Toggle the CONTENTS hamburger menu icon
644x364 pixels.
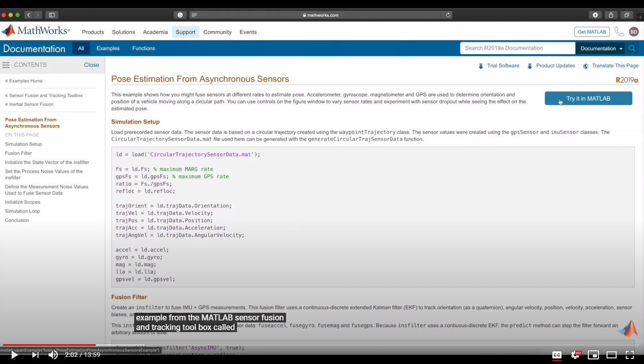(6, 65)
